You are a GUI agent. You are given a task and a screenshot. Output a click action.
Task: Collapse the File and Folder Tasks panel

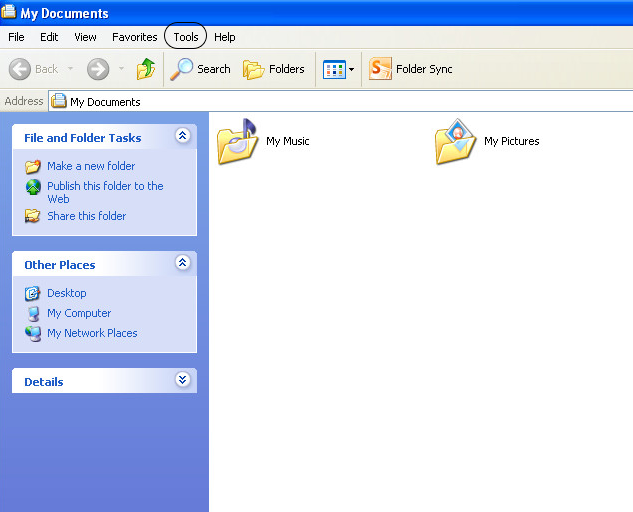pyautogui.click(x=182, y=137)
